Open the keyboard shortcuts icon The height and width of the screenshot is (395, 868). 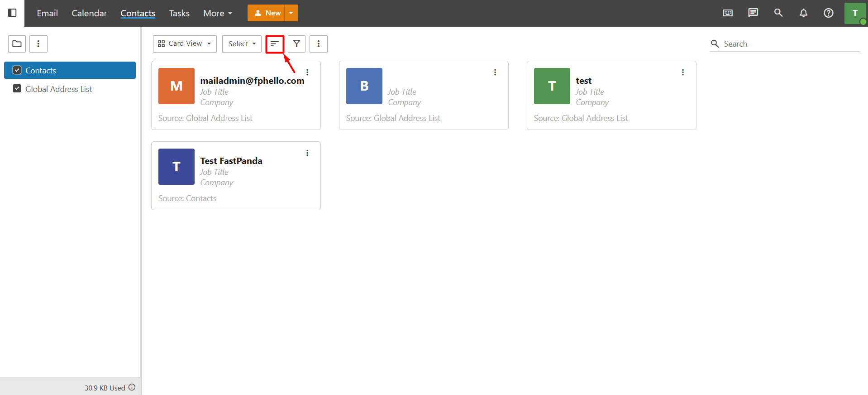coord(728,13)
